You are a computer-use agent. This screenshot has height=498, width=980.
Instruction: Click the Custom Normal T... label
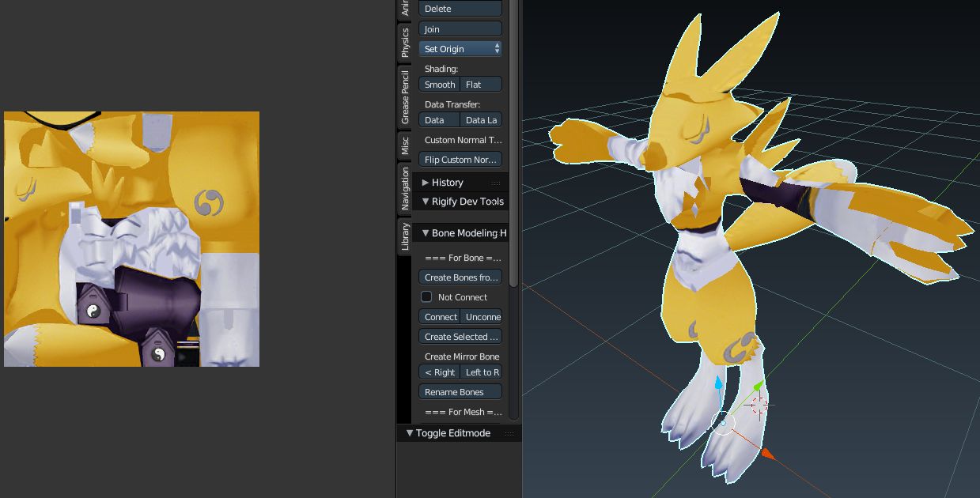pyautogui.click(x=462, y=140)
